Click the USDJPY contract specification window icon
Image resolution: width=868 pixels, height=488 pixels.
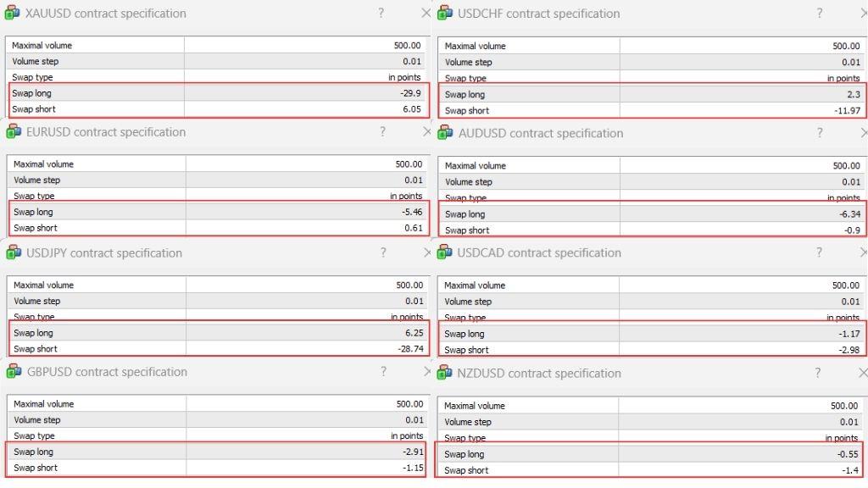[x=13, y=252]
